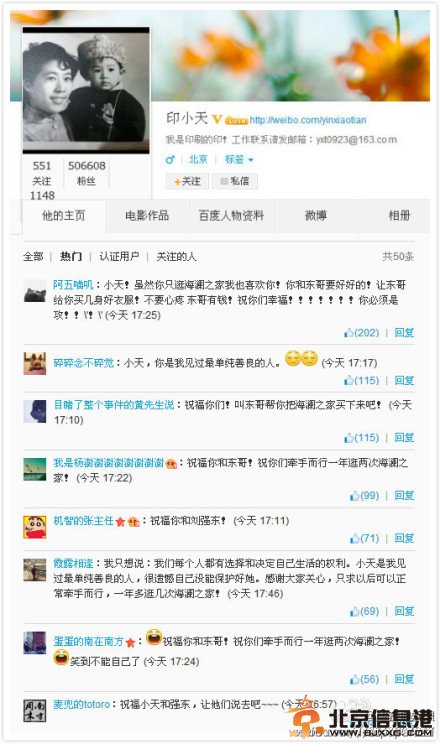This screenshot has width=440, height=744.
Task: Click the thumbs-up icon with 202 likes
Action: coord(348,333)
